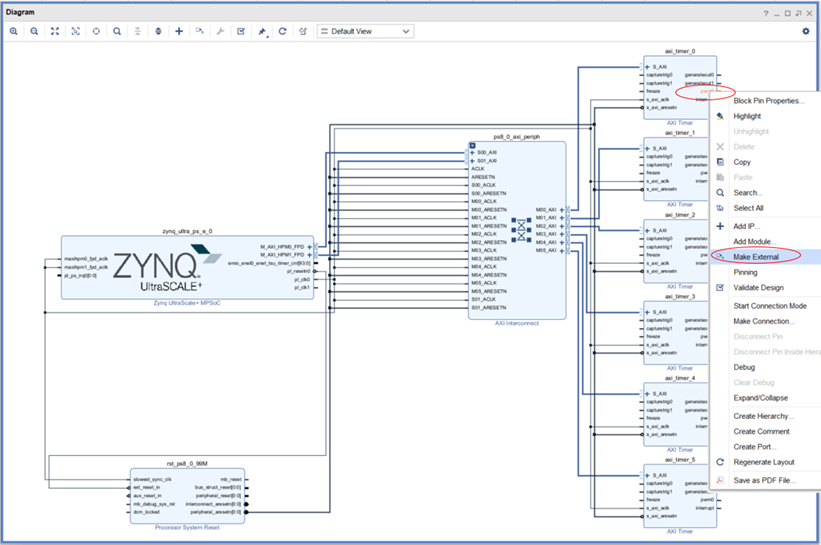Click Start Connection Mode menu item
821x545 pixels.
770,305
